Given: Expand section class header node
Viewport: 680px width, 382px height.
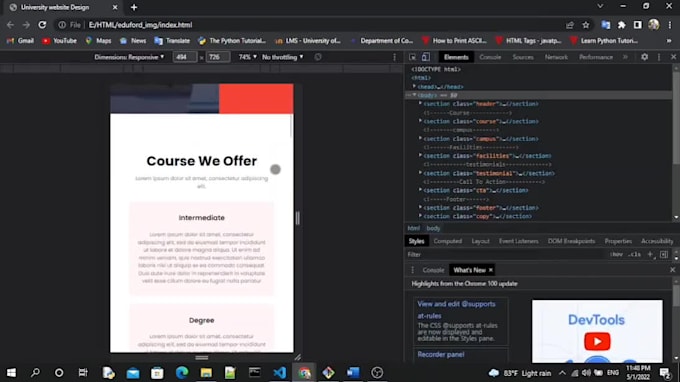Looking at the screenshot, I should 420,104.
